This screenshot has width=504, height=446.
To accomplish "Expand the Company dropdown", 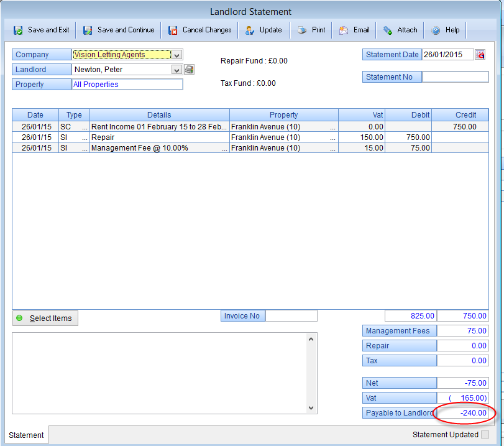I will pos(176,55).
